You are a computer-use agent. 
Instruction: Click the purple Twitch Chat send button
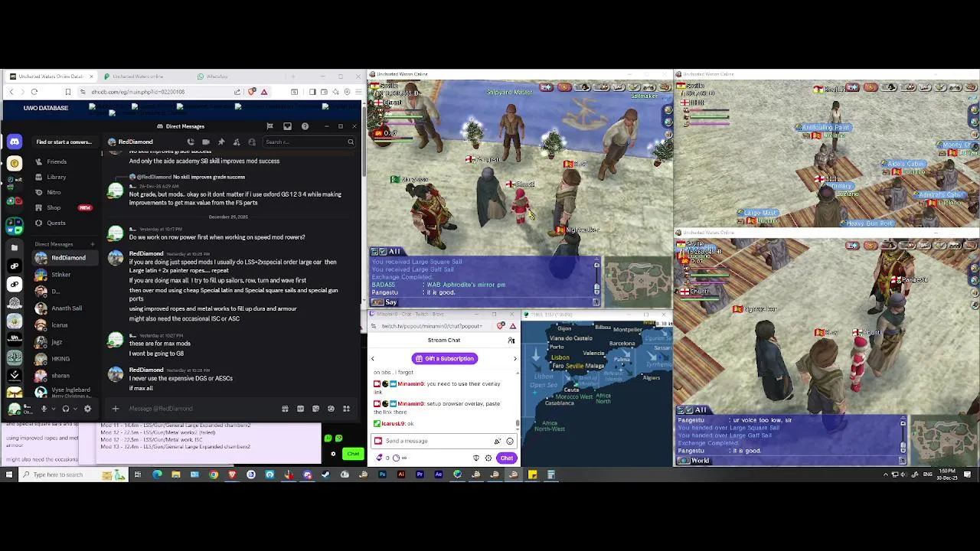[507, 458]
